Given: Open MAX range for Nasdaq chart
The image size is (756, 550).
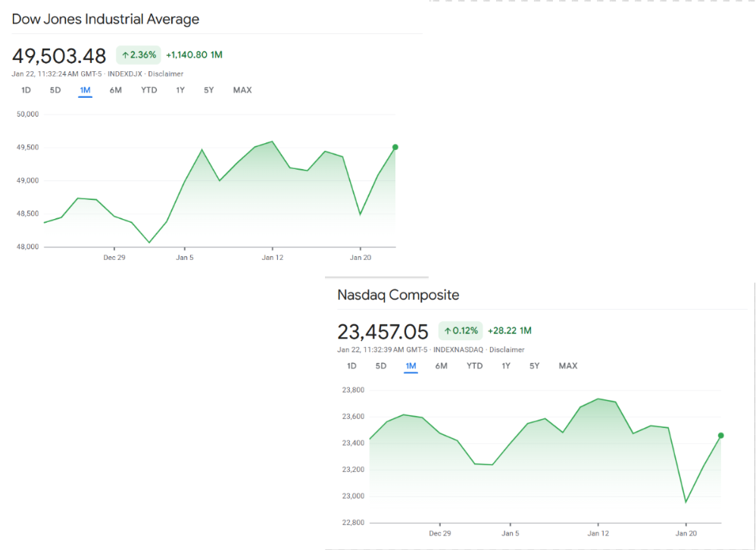Looking at the screenshot, I should 568,366.
